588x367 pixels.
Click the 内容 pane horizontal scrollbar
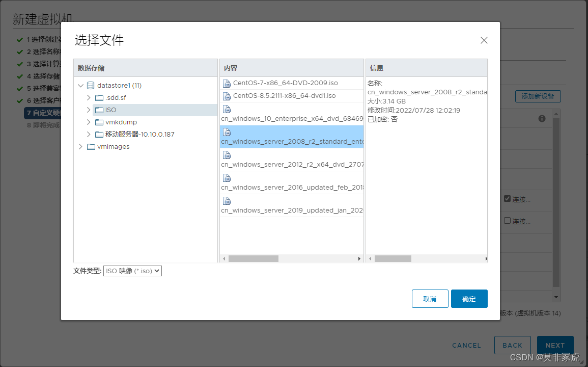(x=253, y=259)
